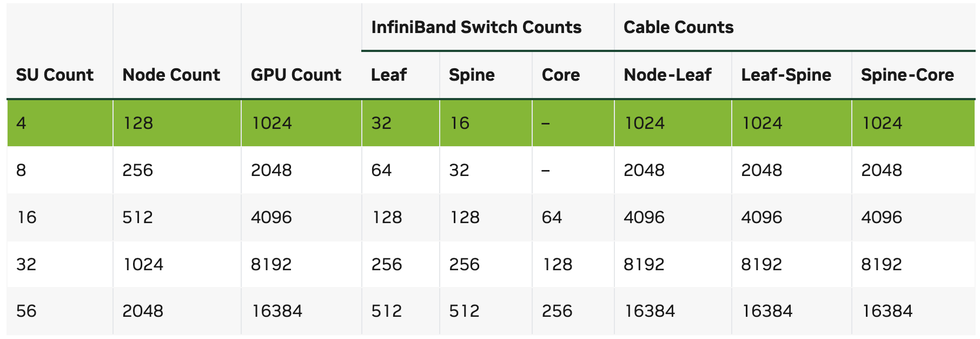
Task: Select the Node Count column header
Action: pos(171,75)
